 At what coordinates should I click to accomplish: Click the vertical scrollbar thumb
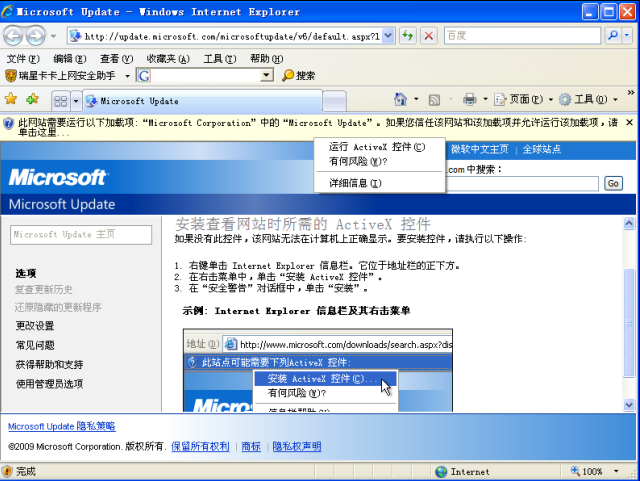(629, 323)
